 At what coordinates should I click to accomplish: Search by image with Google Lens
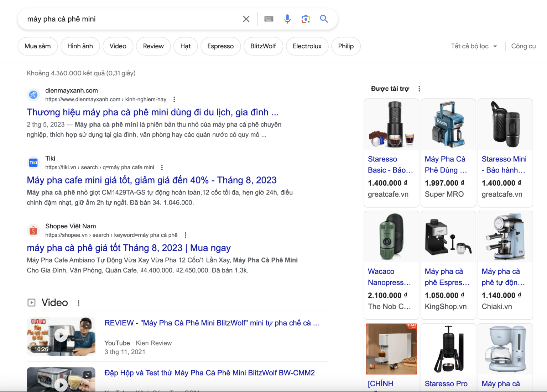coord(306,19)
